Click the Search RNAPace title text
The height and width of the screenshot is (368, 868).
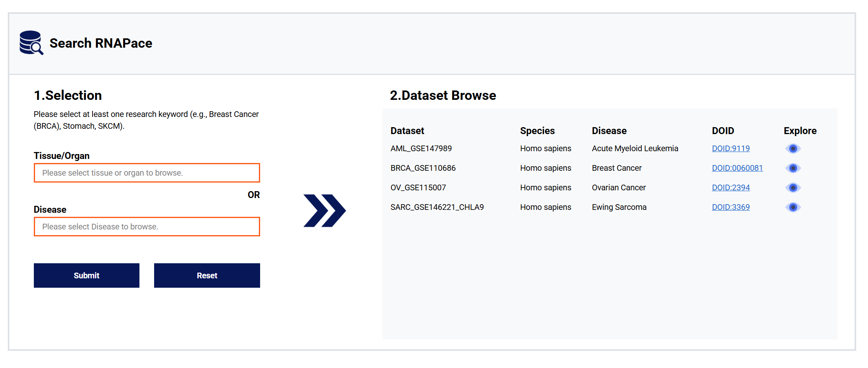pos(101,43)
